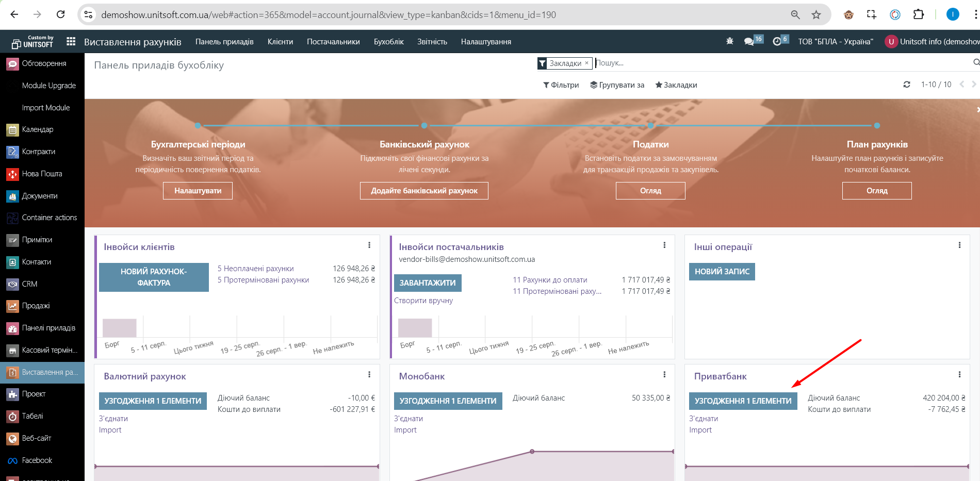
Task: Click the debug bug icon in the top bar
Action: click(x=729, y=41)
